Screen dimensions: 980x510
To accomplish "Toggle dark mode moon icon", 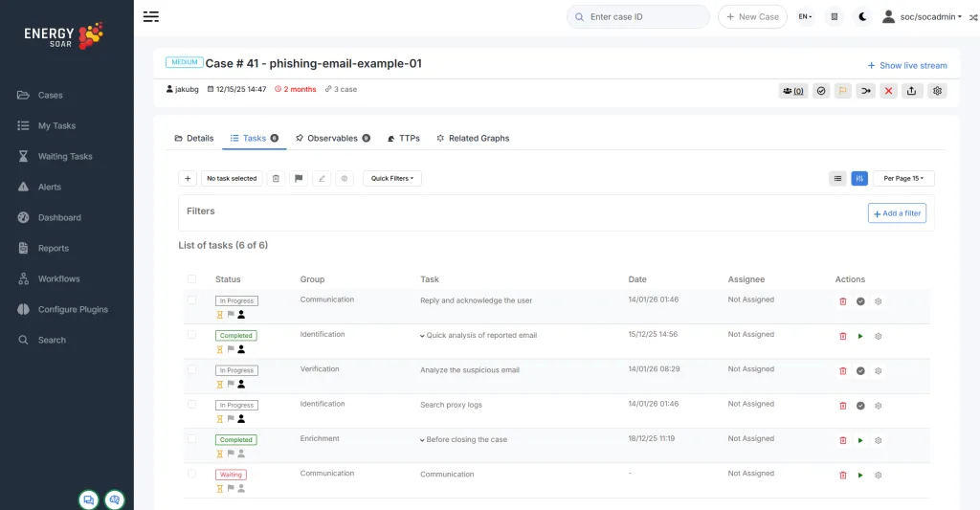I will tap(862, 16).
